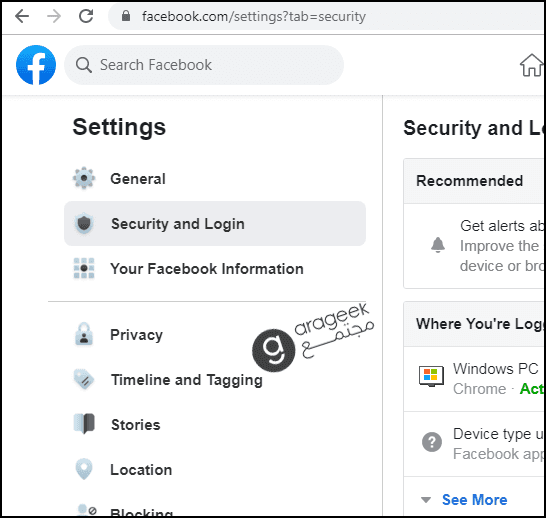Go back using the browser back arrow
The height and width of the screenshot is (518, 546).
(22, 16)
